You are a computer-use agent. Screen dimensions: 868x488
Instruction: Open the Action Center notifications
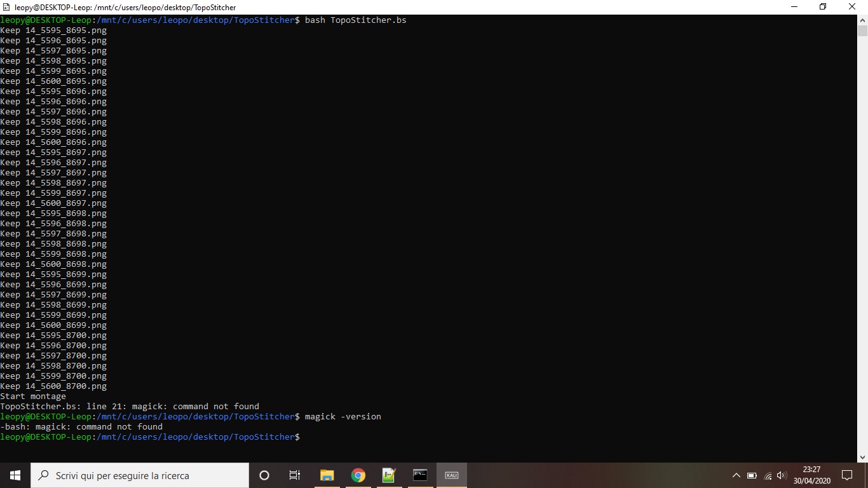click(847, 475)
